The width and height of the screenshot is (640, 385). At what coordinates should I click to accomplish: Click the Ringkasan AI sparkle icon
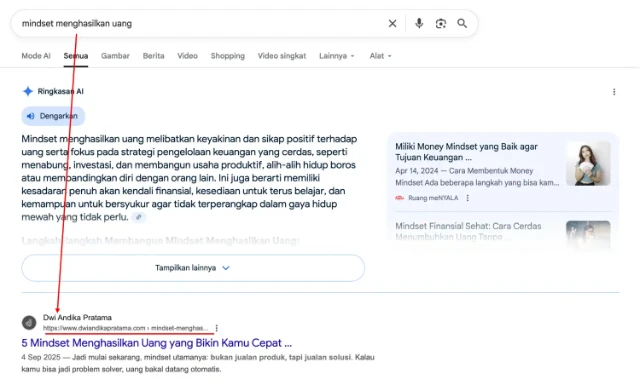click(28, 91)
